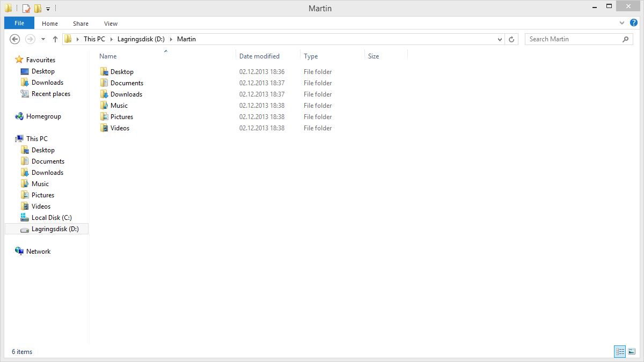The image size is (644, 362).
Task: Click the Network icon in the sidebar
Action: pyautogui.click(x=19, y=251)
